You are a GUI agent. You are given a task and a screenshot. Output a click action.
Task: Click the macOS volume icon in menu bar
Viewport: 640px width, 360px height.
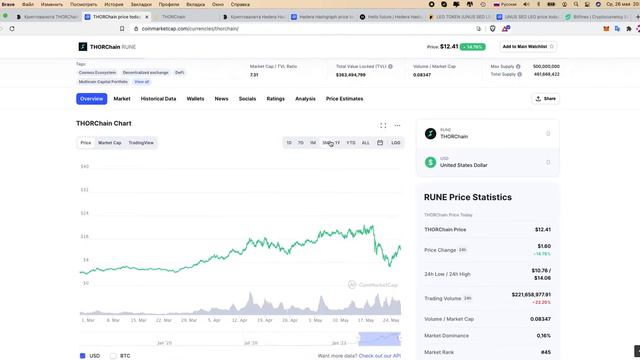(x=527, y=4)
